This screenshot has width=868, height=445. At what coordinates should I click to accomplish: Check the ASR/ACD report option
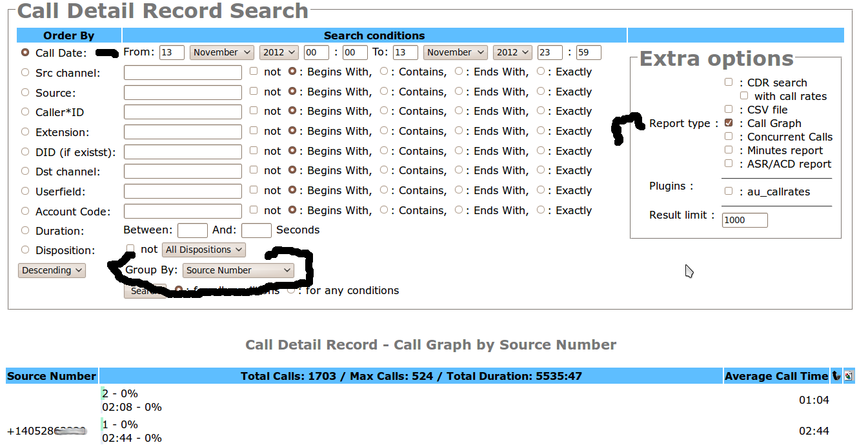729,164
